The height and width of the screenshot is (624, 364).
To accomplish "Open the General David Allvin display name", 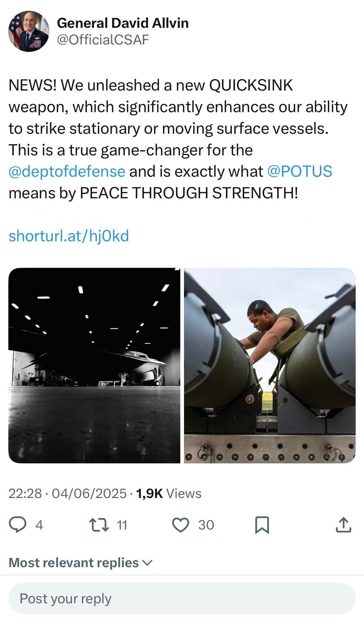I will pos(123,23).
